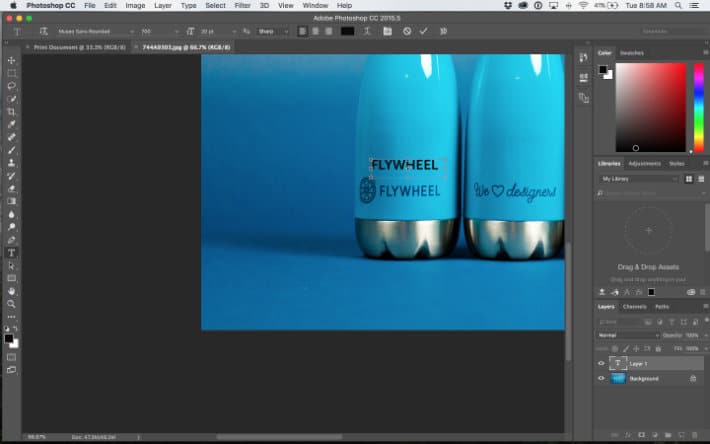Select the Hand tool
This screenshot has width=710, height=444.
coord(12,291)
